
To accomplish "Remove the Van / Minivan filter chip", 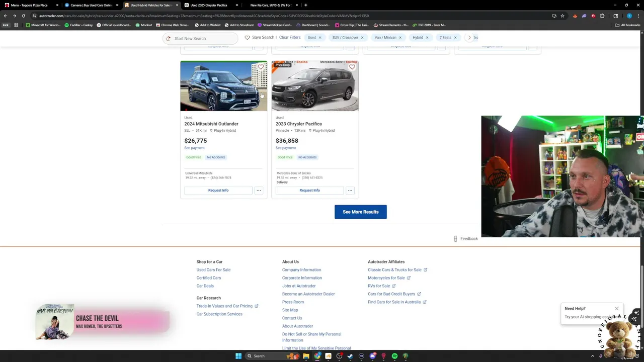I will 400,38.
